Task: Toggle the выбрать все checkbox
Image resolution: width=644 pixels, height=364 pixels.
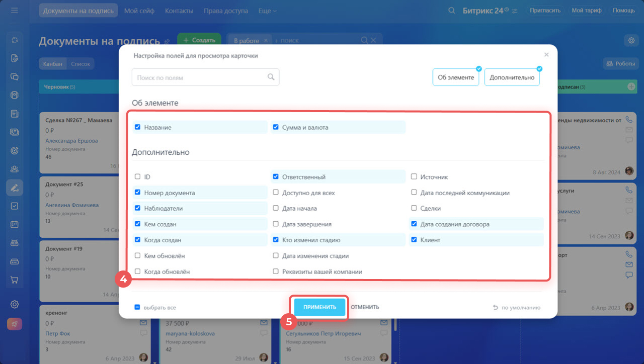Action: [137, 307]
